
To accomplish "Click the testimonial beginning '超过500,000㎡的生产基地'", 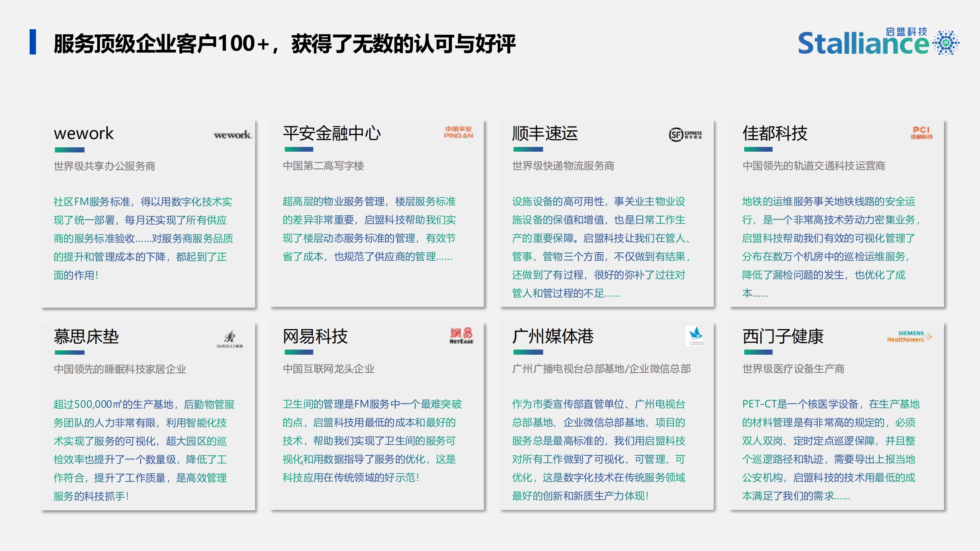I will 144,450.
